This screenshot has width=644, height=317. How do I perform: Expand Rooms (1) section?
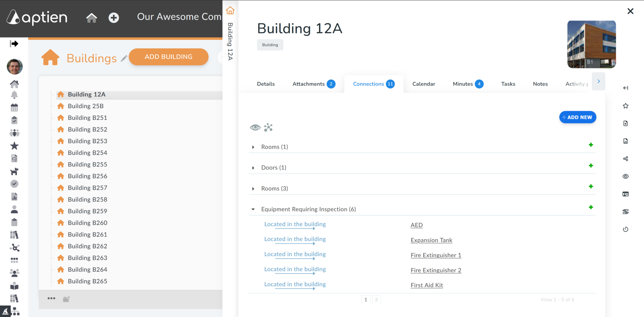[x=253, y=147]
